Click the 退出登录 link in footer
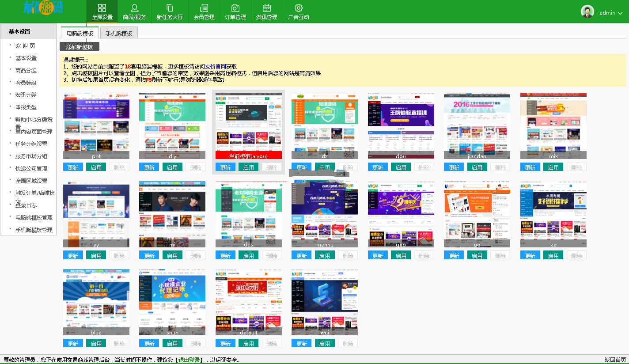 [189, 360]
